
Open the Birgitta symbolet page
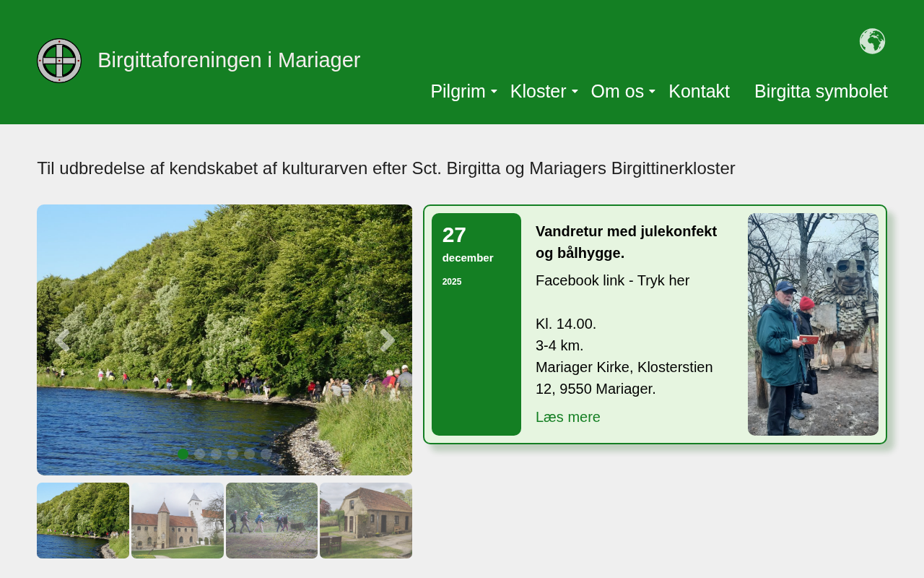tap(821, 92)
